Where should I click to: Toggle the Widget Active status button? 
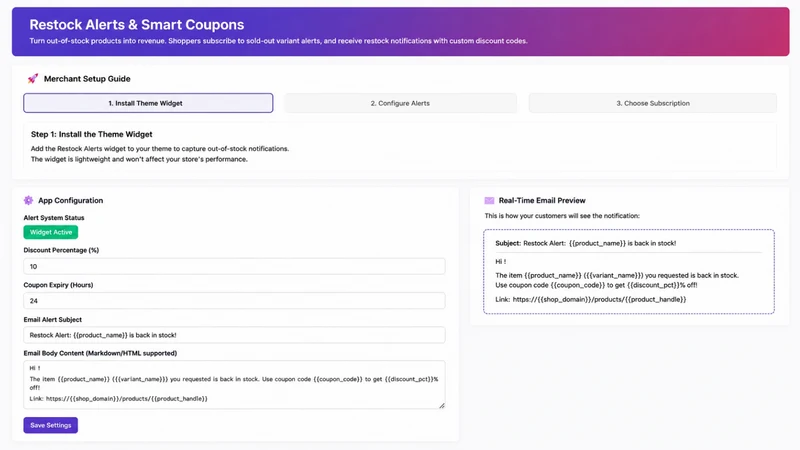pyautogui.click(x=51, y=232)
